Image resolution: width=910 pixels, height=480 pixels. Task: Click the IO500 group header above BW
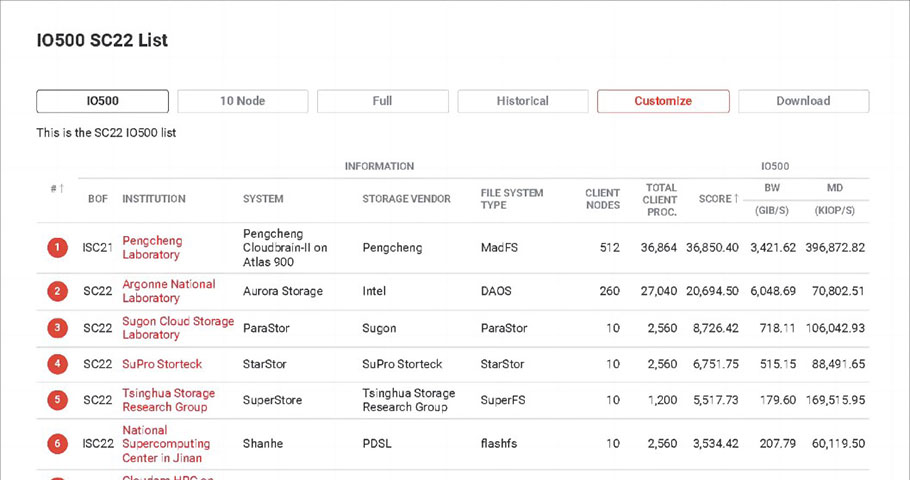pyautogui.click(x=775, y=166)
